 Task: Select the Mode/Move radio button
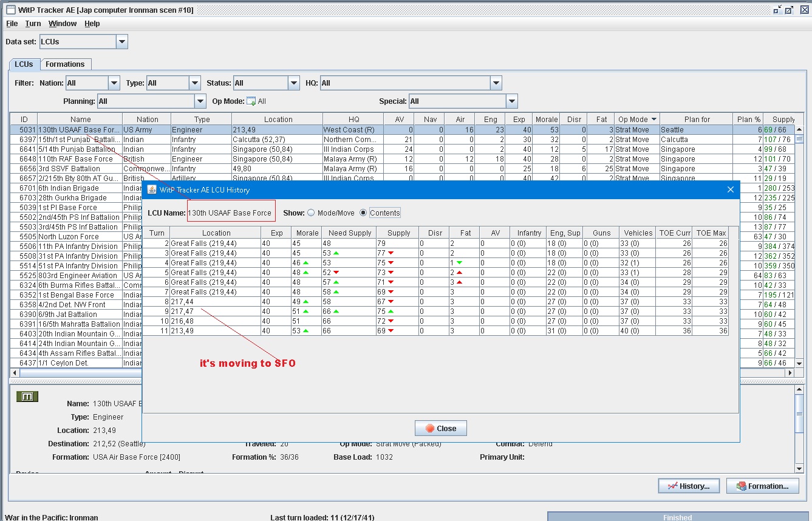[312, 213]
